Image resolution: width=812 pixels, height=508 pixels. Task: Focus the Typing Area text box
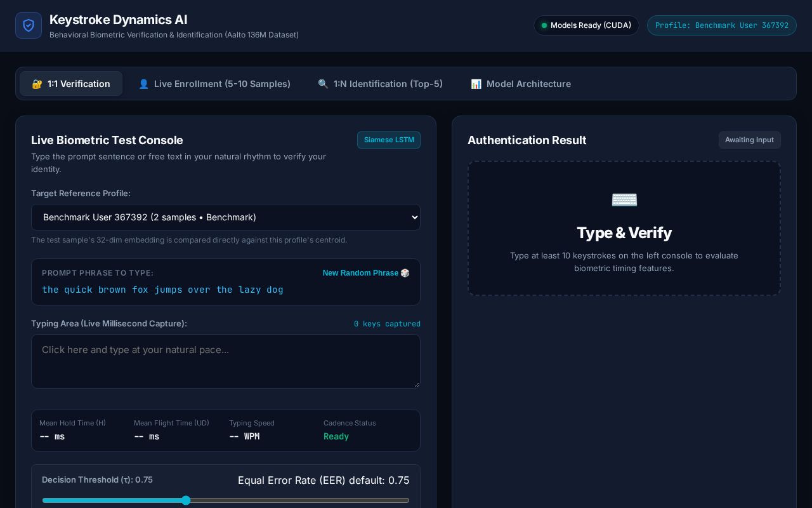click(x=226, y=361)
